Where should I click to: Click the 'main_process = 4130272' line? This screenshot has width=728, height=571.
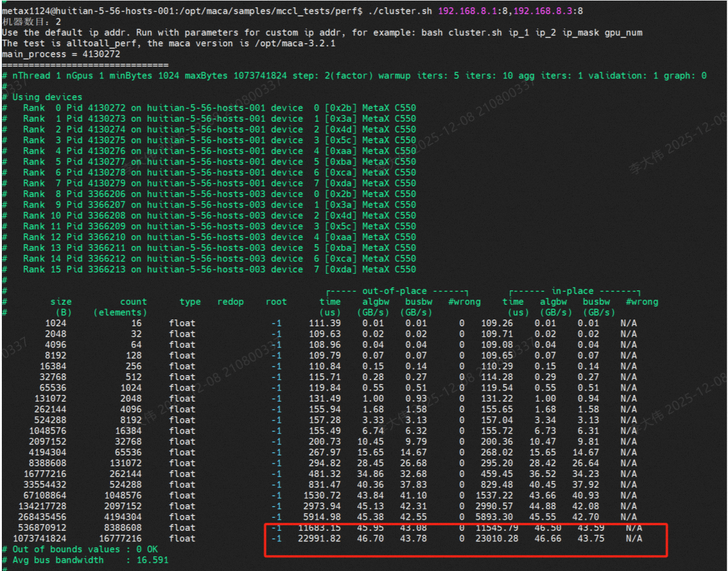(61, 54)
